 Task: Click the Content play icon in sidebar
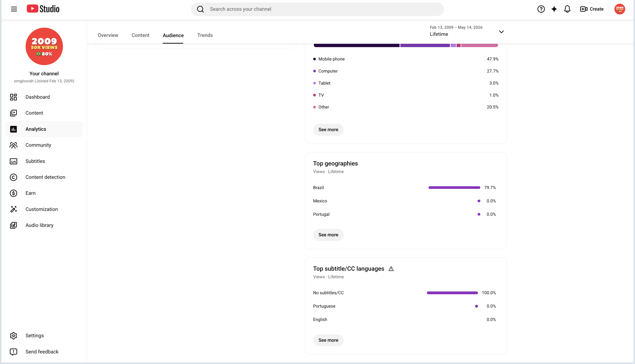14,113
